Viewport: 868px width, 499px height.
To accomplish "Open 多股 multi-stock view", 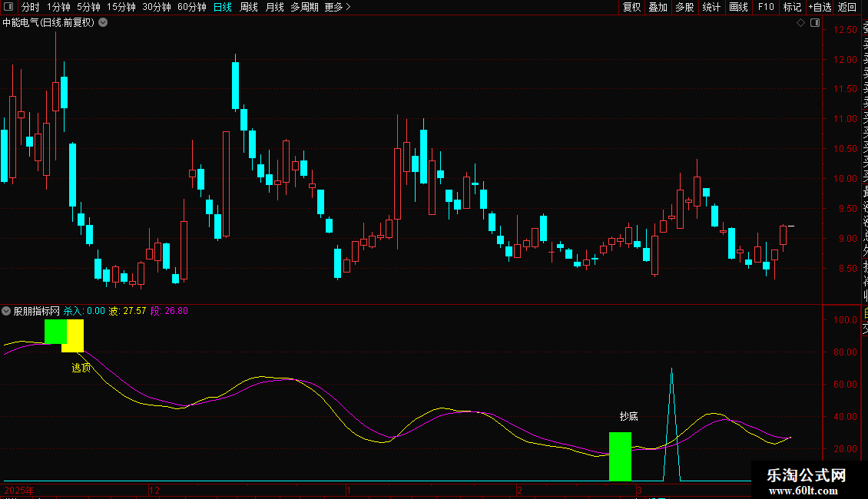I will tap(684, 7).
